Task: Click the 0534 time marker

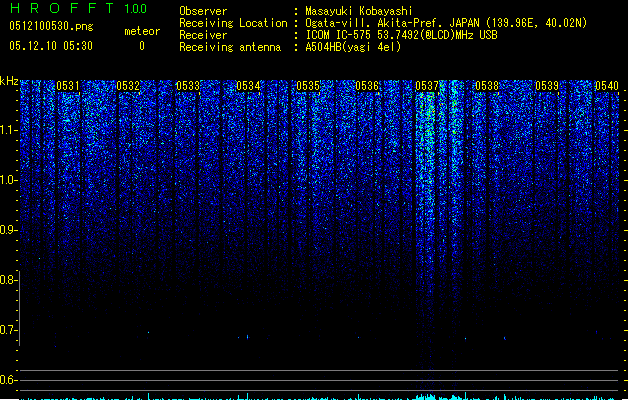Action: pos(248,86)
